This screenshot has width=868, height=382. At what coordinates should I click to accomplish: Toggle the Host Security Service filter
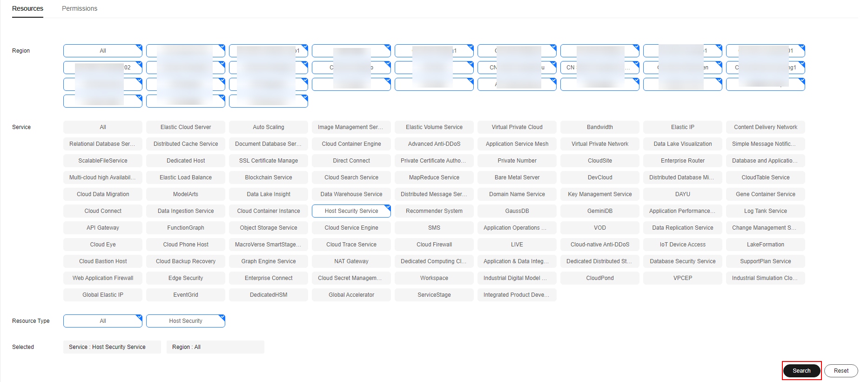[351, 211]
